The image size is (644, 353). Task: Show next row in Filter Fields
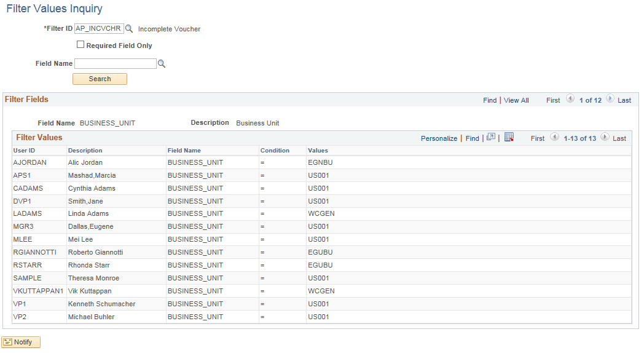(x=610, y=99)
